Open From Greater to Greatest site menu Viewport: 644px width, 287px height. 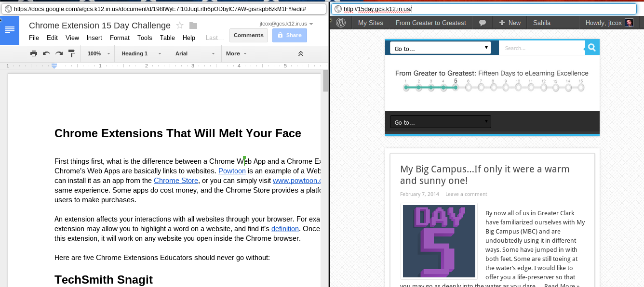tap(431, 23)
